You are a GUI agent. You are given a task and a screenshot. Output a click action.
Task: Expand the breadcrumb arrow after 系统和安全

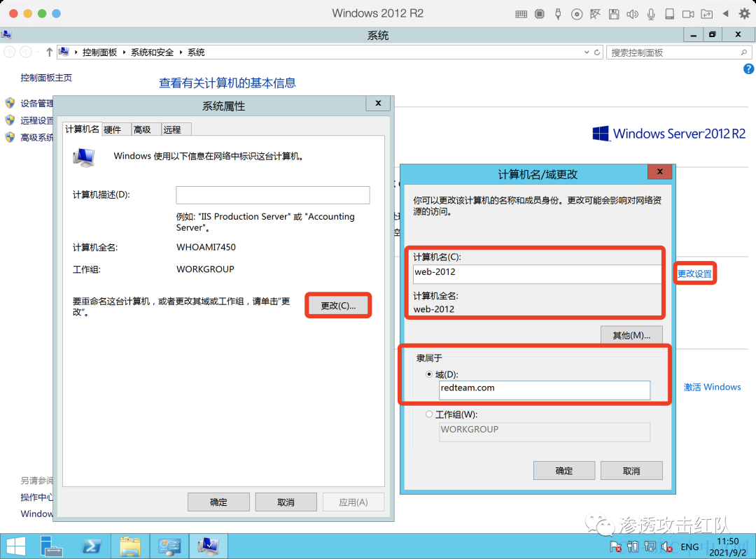[181, 52]
